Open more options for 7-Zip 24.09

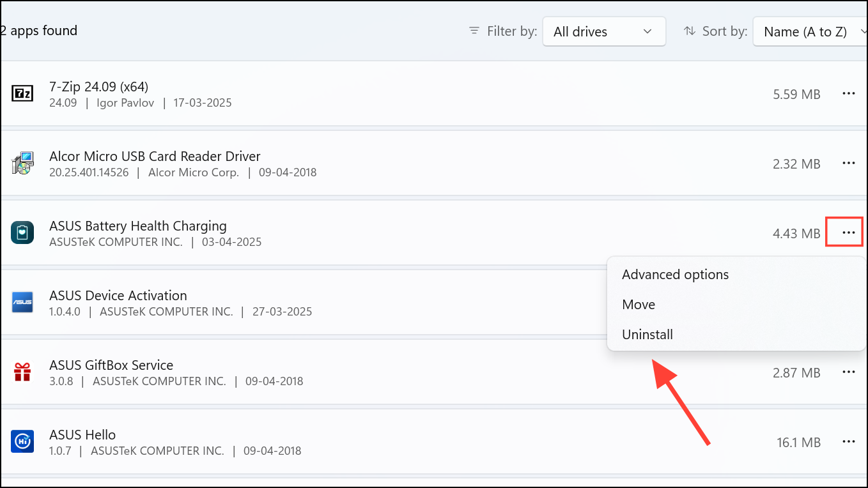[x=848, y=94]
